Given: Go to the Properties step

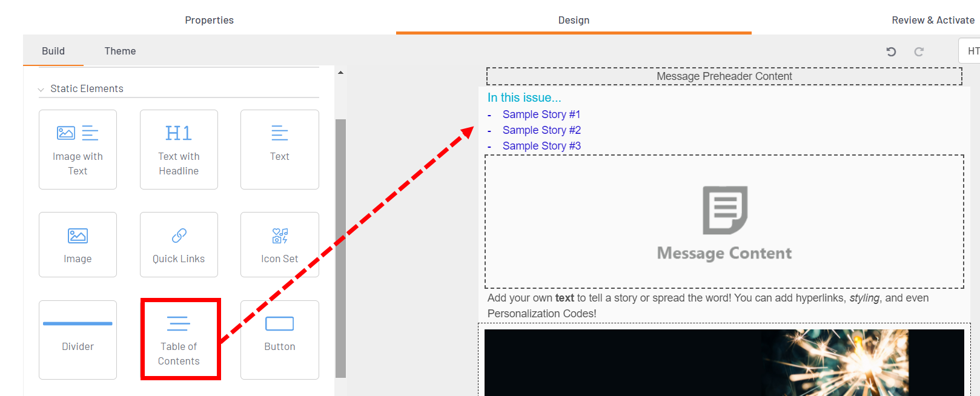Looking at the screenshot, I should tap(209, 20).
